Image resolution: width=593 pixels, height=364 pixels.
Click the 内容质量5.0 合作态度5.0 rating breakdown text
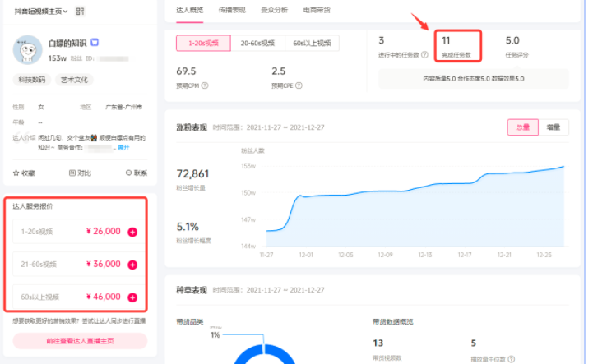pyautogui.click(x=474, y=79)
